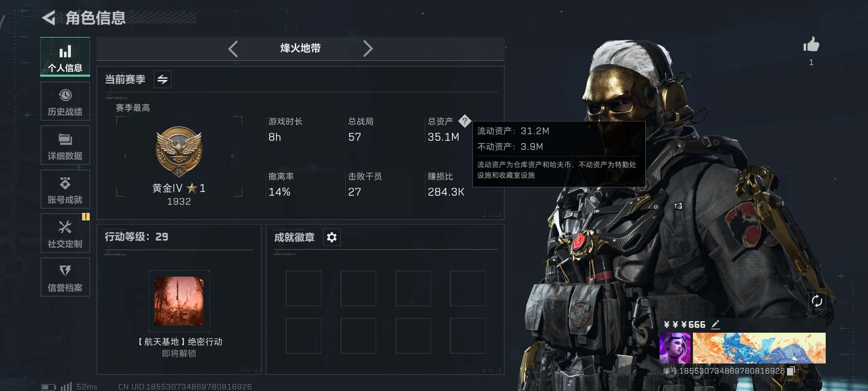The width and height of the screenshot is (868, 391).
Task: Open the 社交定制 sidebar section
Action: point(65,233)
